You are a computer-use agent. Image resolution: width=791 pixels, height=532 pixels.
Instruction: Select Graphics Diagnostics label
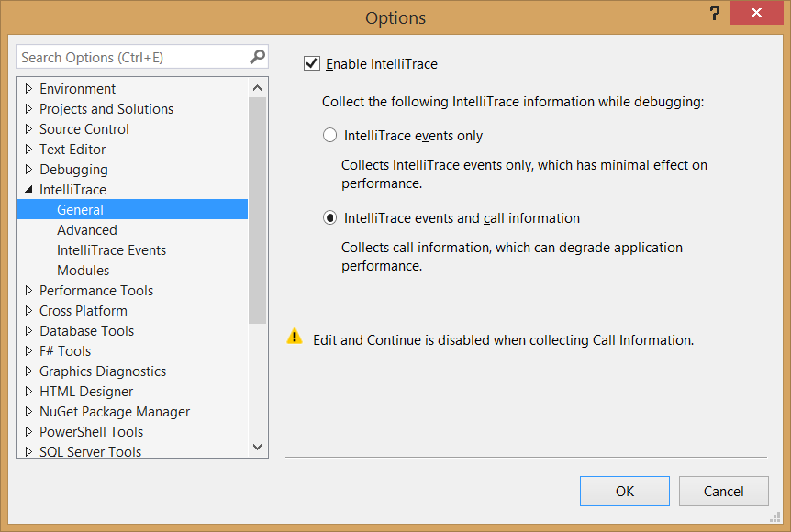coord(103,371)
